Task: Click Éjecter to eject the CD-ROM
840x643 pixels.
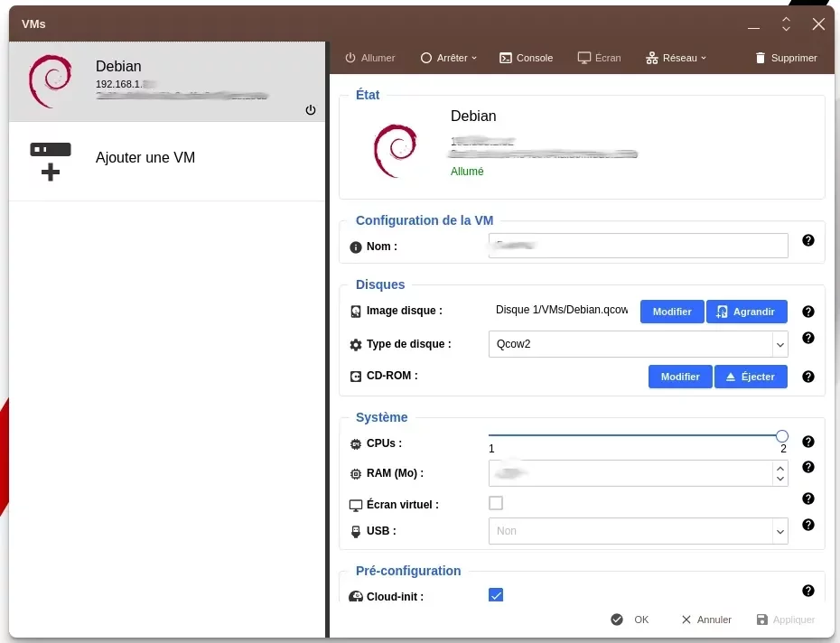Action: [751, 377]
